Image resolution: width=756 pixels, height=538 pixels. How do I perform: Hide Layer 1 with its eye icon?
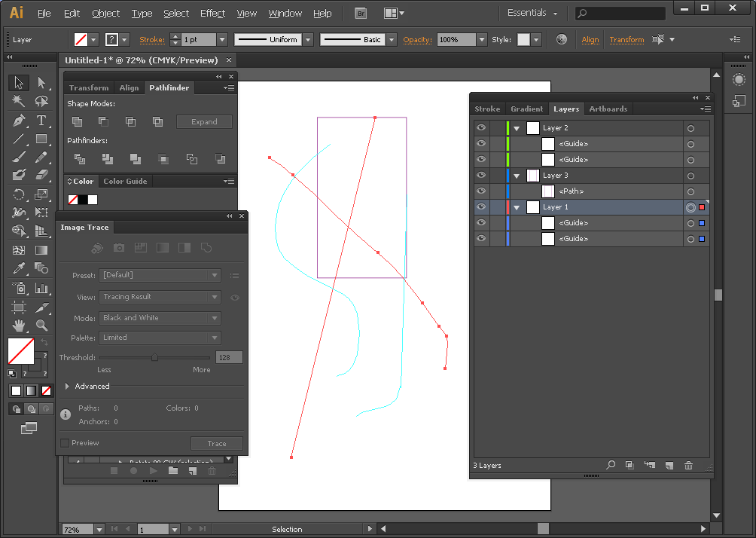pyautogui.click(x=481, y=207)
